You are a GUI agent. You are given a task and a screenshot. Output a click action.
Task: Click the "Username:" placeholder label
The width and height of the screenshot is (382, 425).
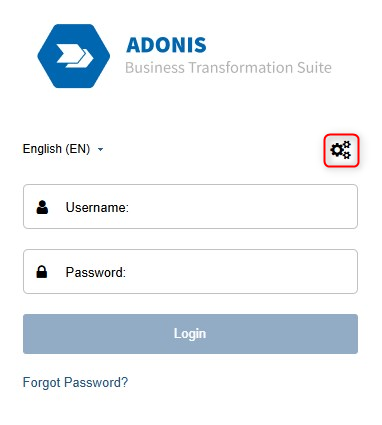[x=97, y=208]
